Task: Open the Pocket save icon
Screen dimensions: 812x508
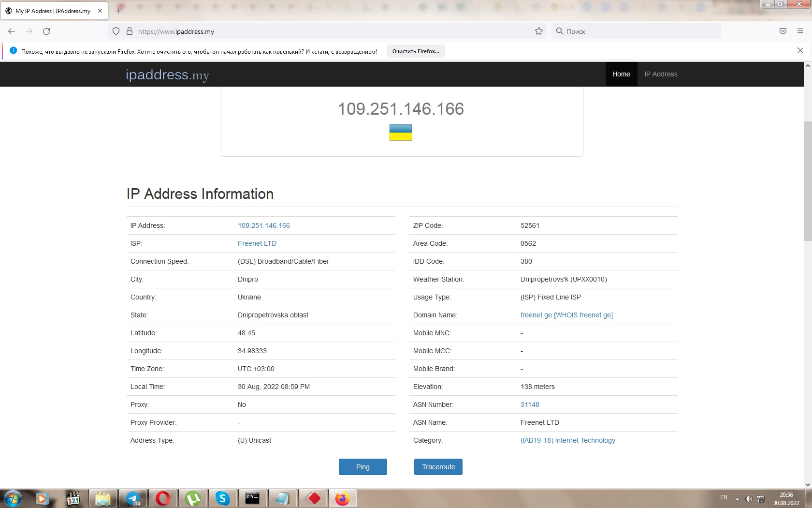Action: pyautogui.click(x=783, y=31)
